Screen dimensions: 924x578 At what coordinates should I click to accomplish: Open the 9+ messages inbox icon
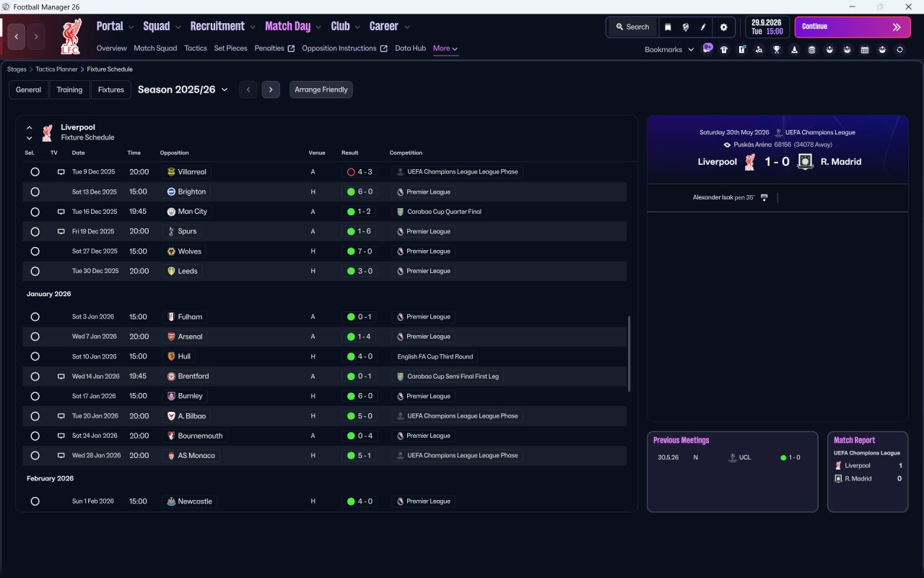(707, 48)
